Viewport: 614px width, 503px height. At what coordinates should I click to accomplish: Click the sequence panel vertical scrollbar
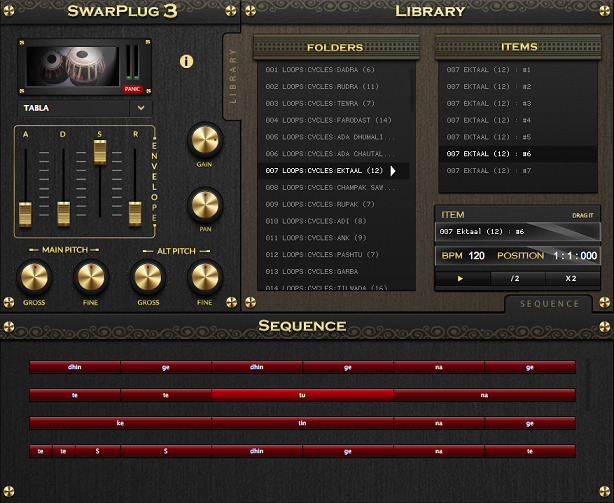coord(588,386)
